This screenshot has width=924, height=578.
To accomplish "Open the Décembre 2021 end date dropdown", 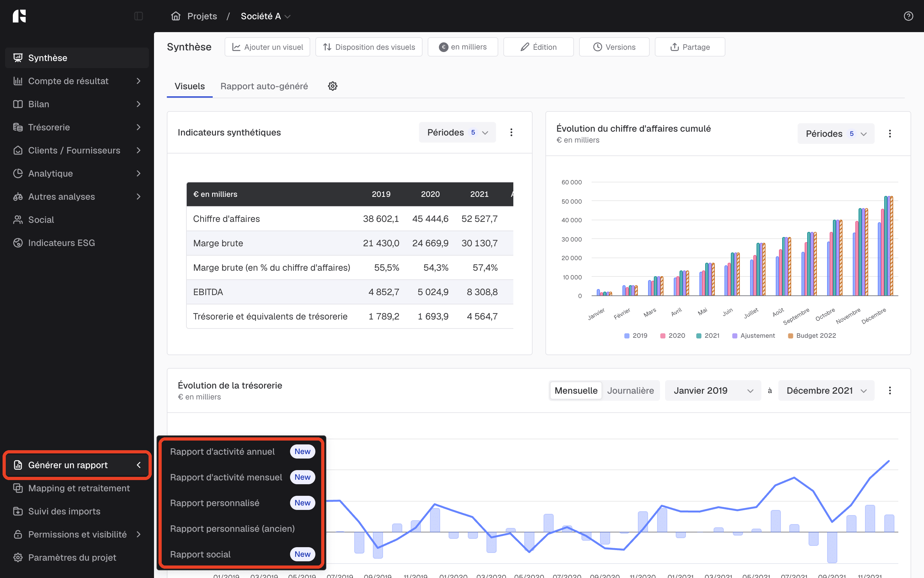I will (826, 390).
